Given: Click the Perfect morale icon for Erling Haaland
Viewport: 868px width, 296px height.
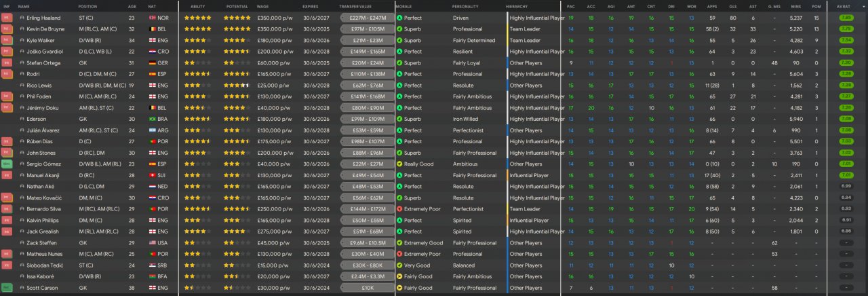Looking at the screenshot, I should [x=399, y=17].
